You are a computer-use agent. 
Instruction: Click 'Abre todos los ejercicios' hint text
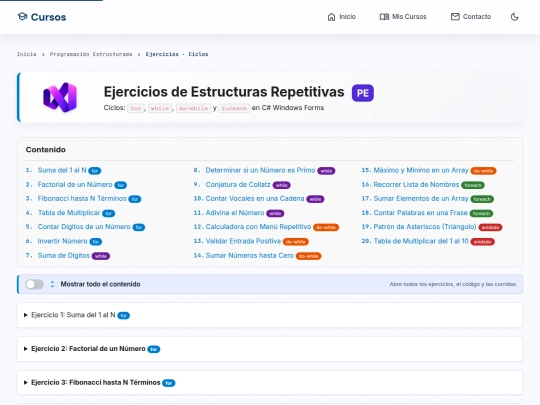(x=453, y=284)
